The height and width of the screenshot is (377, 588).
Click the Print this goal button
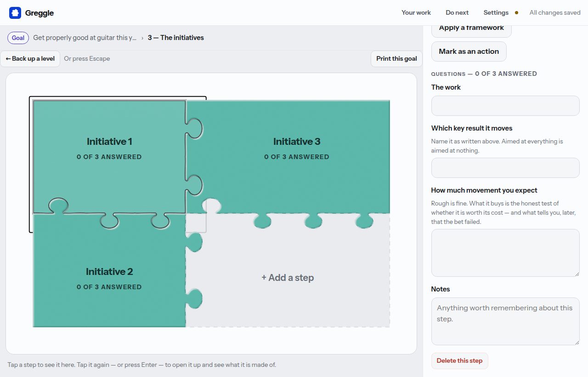tap(396, 58)
